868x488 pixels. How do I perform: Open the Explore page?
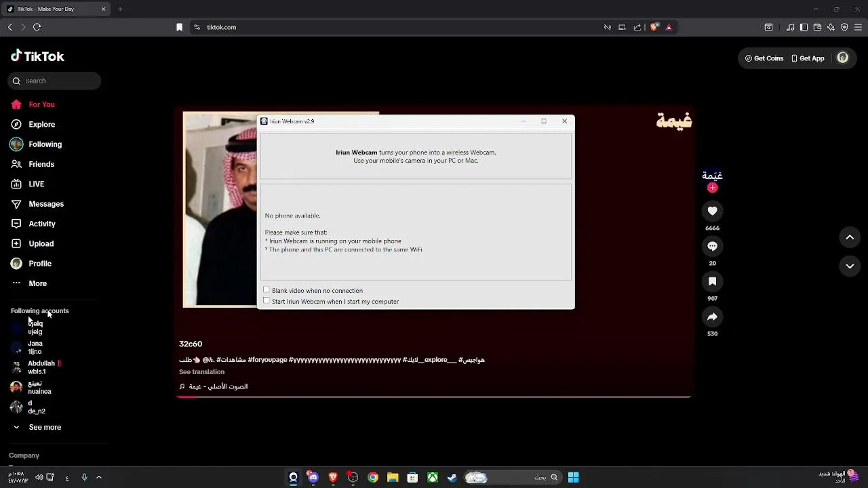(x=33, y=125)
